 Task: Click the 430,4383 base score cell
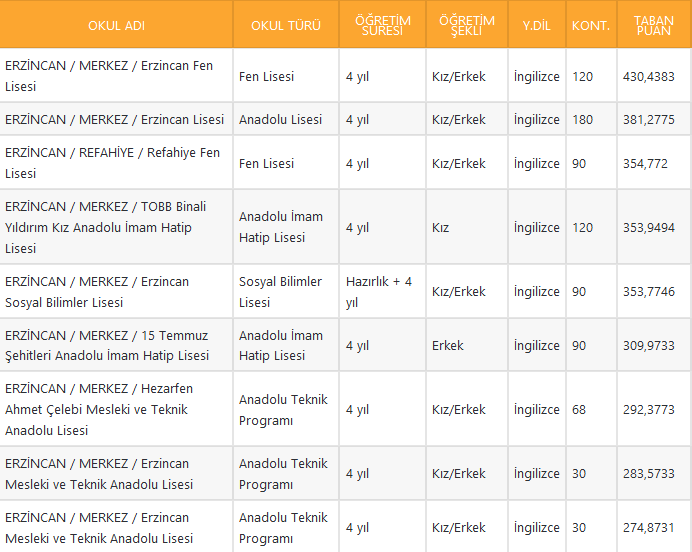[x=648, y=76]
